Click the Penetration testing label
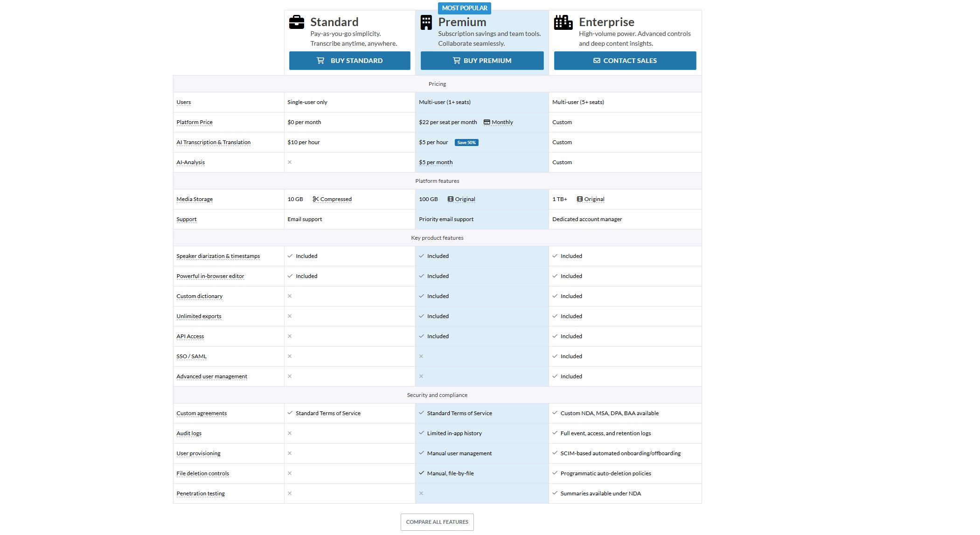The height and width of the screenshot is (535, 980). [201, 493]
